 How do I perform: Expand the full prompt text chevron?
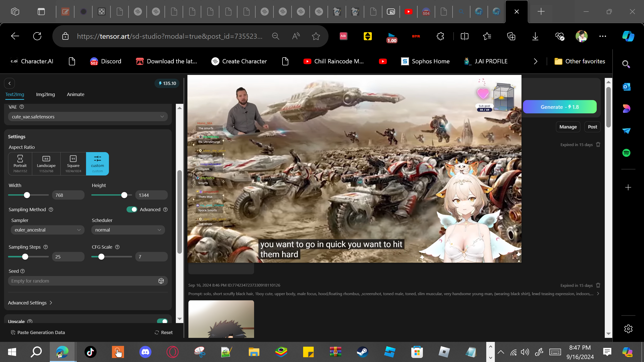pyautogui.click(x=598, y=294)
